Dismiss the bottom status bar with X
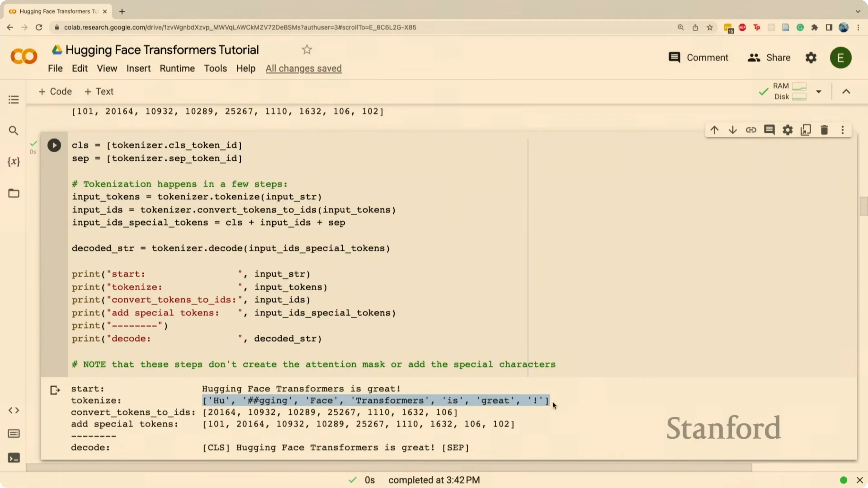 [860, 480]
